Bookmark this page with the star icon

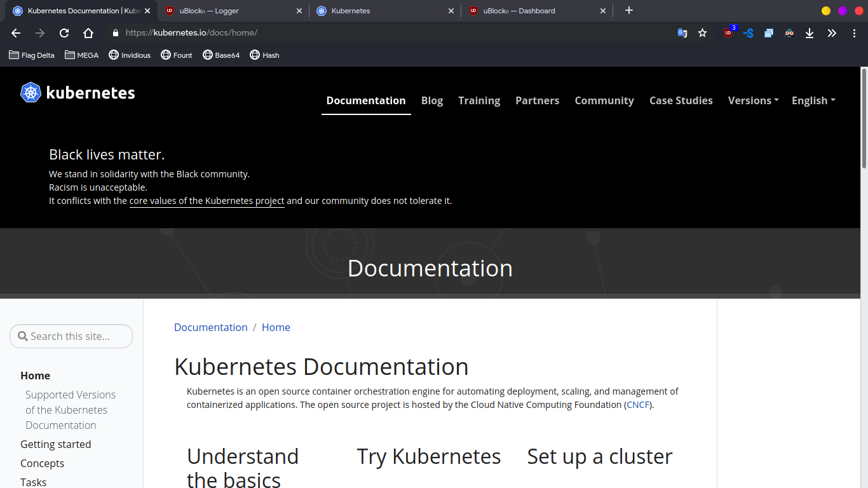(x=702, y=33)
